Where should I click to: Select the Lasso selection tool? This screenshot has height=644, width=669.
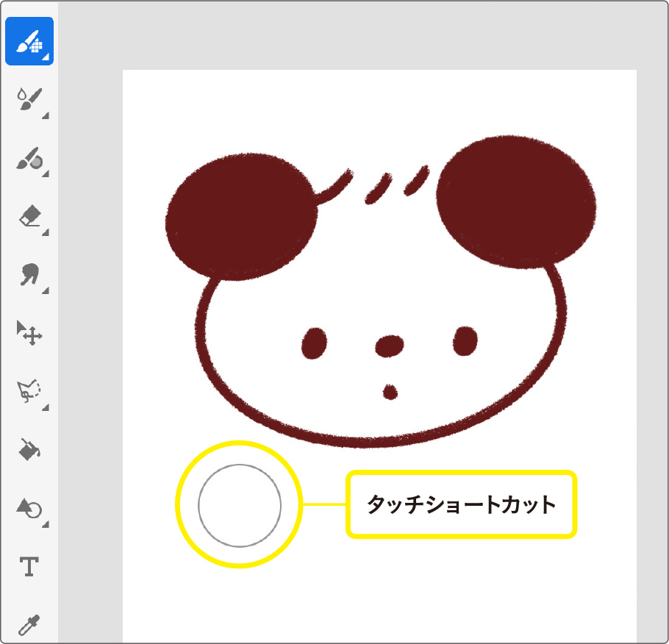coord(29,390)
